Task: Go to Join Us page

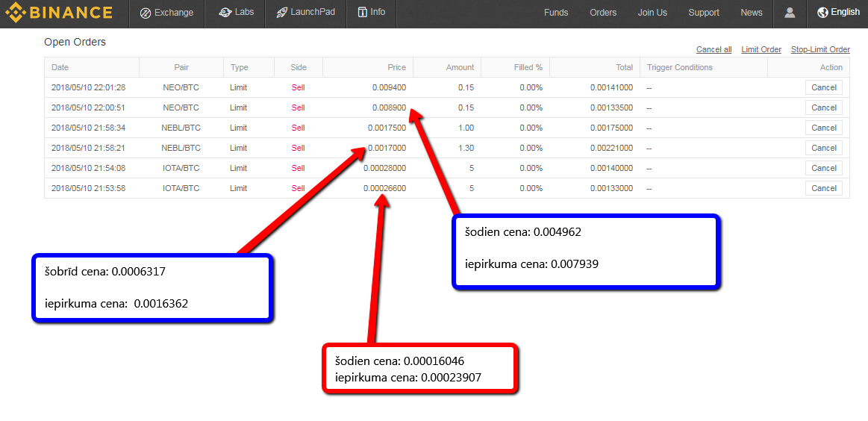Action: tap(652, 13)
